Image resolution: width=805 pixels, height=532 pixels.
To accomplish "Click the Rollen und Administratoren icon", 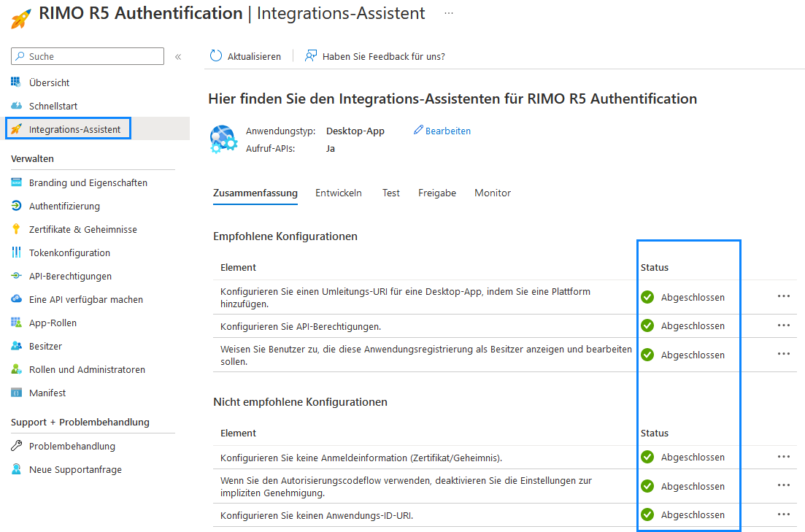I will (17, 369).
